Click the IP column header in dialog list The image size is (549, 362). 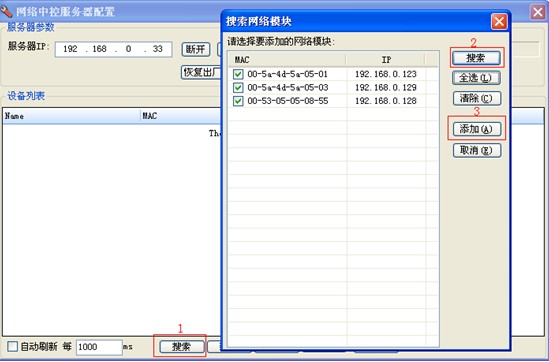coord(386,60)
